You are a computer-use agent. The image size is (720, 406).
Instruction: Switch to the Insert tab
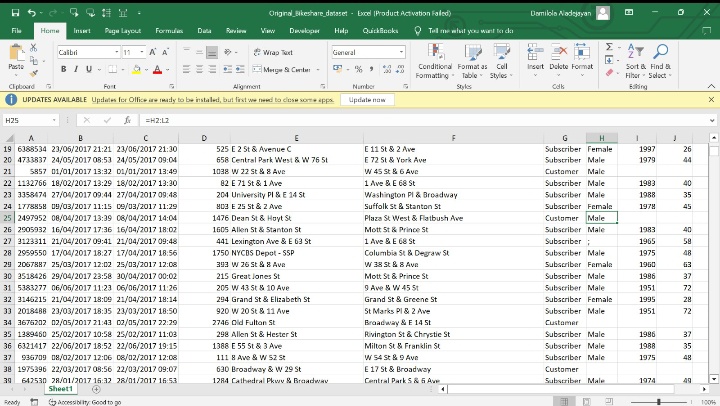pyautogui.click(x=82, y=31)
